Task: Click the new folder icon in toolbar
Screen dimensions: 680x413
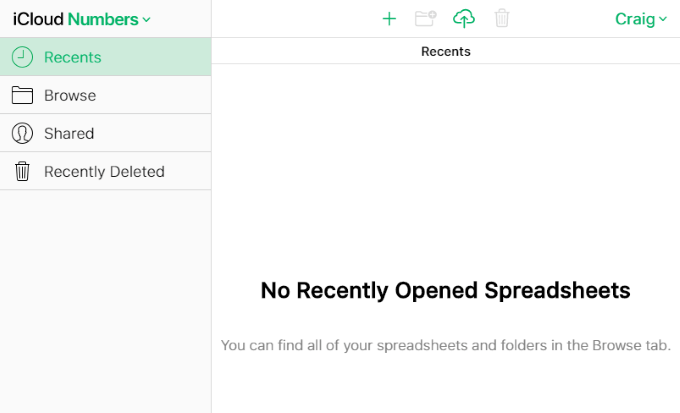Action: click(x=425, y=19)
